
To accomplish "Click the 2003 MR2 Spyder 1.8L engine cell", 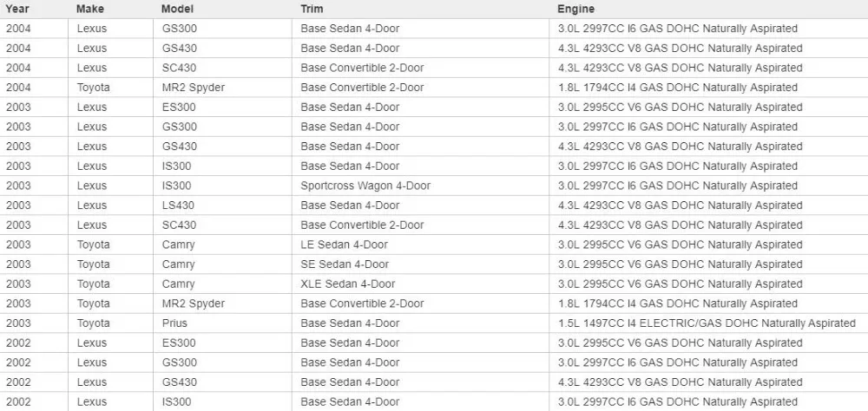I will (x=708, y=303).
